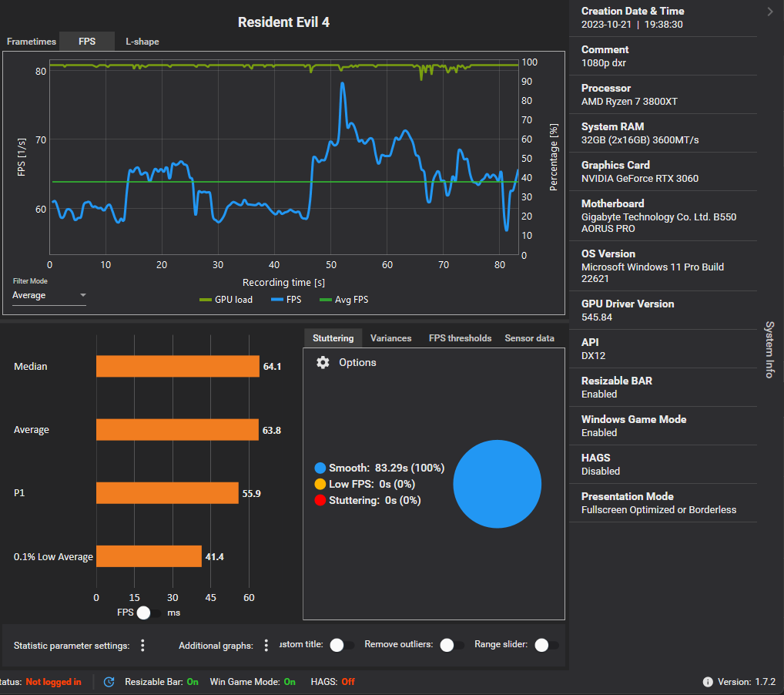This screenshot has height=695, width=784.
Task: Click the 0.1% Low Average bar
Action: (x=149, y=556)
